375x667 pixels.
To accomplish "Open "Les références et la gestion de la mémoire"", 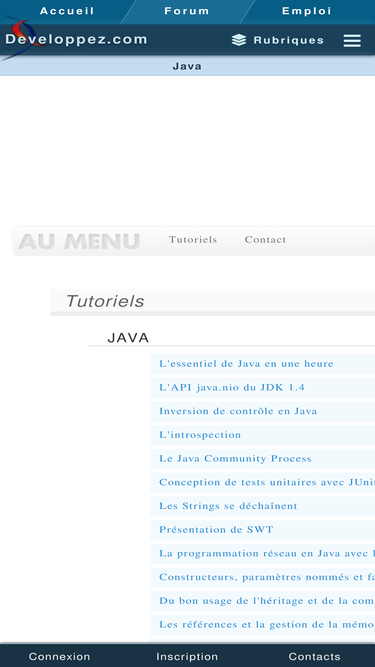I will point(267,624).
